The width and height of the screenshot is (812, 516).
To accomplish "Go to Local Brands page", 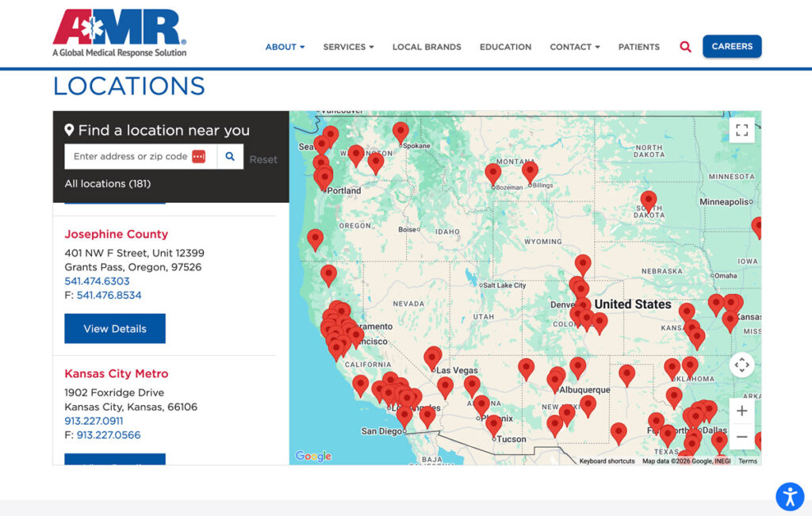I will click(427, 47).
